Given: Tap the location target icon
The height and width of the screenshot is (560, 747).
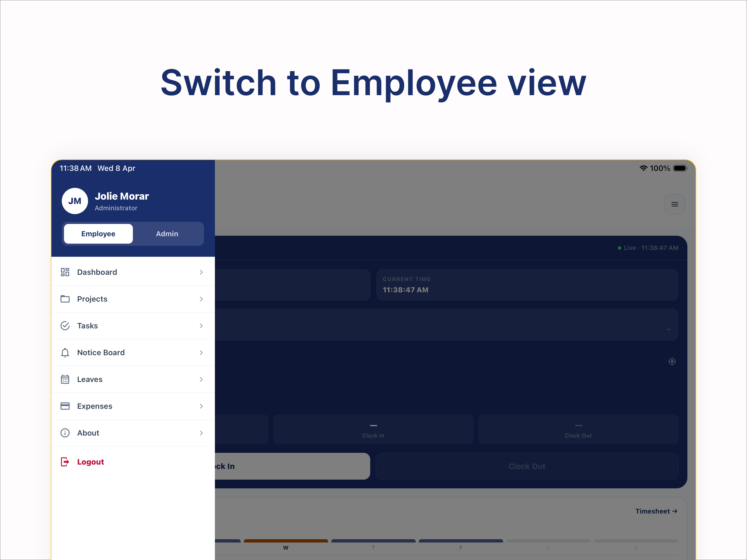Looking at the screenshot, I should (672, 361).
